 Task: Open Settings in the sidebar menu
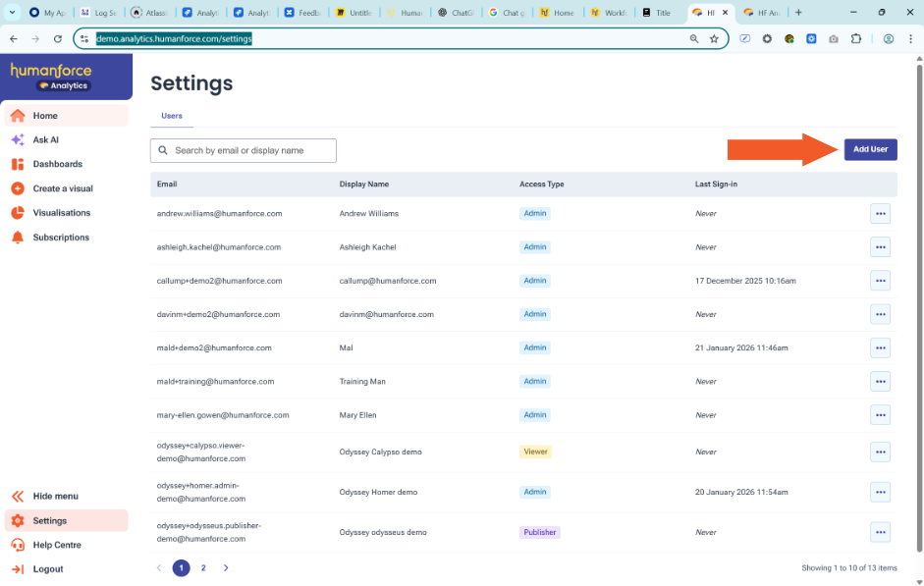pos(49,521)
